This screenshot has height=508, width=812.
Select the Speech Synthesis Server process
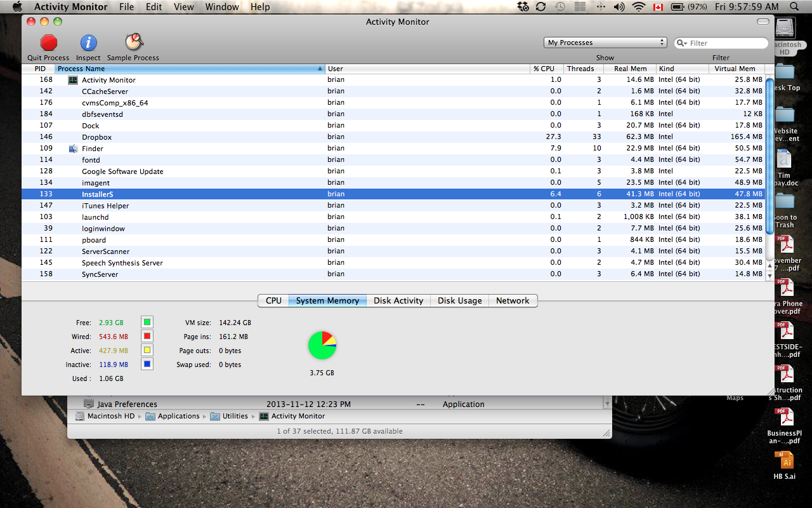pyautogui.click(x=393, y=263)
